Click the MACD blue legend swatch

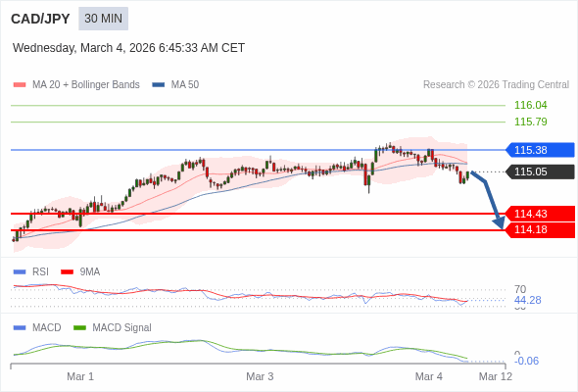20,328
